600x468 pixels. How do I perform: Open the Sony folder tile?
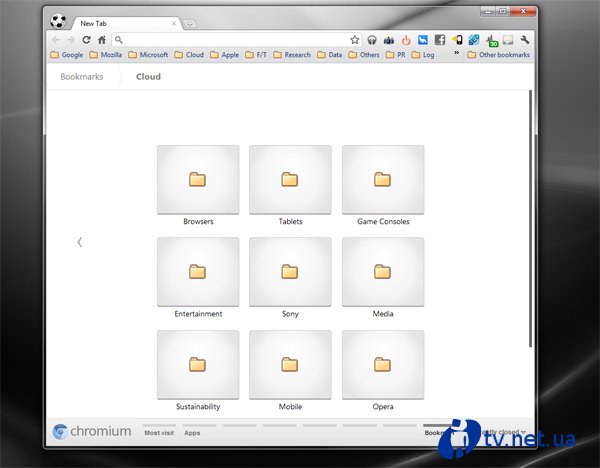pyautogui.click(x=290, y=272)
